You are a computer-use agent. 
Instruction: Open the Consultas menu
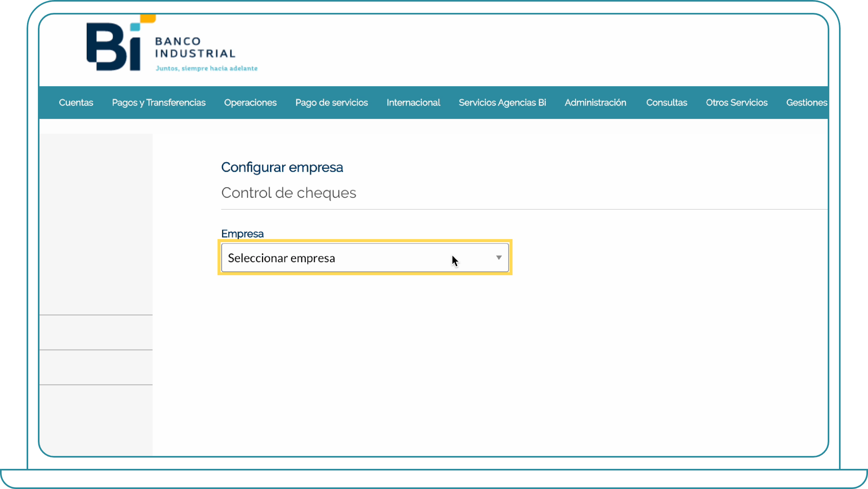click(667, 103)
